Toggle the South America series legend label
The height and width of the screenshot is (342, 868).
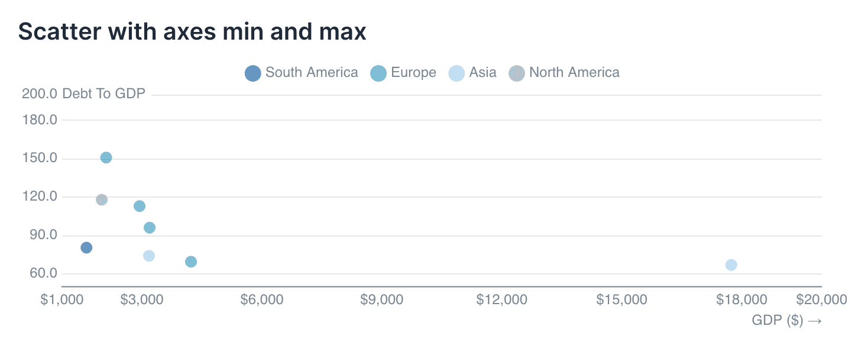coord(312,73)
